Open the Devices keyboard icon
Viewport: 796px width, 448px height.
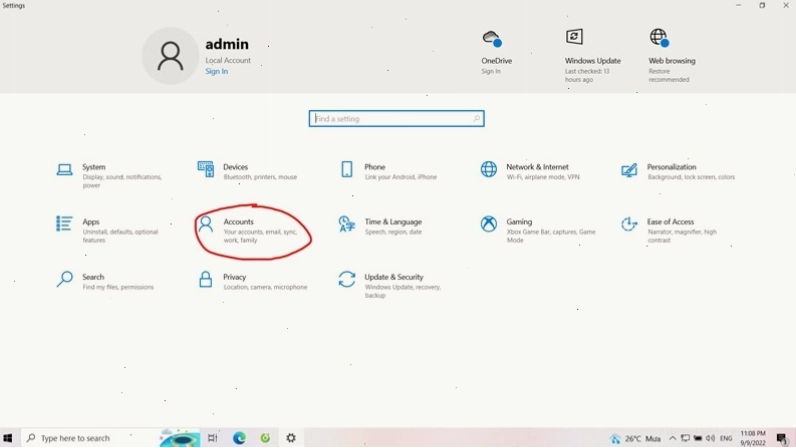pos(206,169)
